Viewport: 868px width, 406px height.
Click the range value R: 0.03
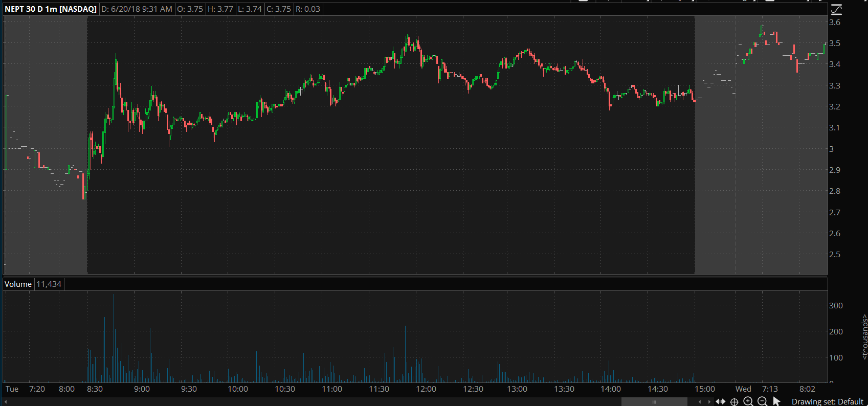[x=308, y=9]
